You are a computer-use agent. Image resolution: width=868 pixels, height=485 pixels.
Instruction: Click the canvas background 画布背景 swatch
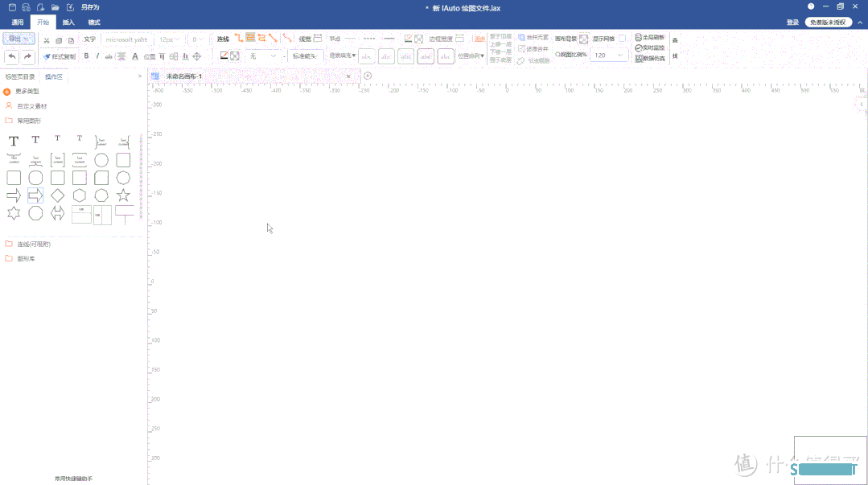(x=583, y=39)
